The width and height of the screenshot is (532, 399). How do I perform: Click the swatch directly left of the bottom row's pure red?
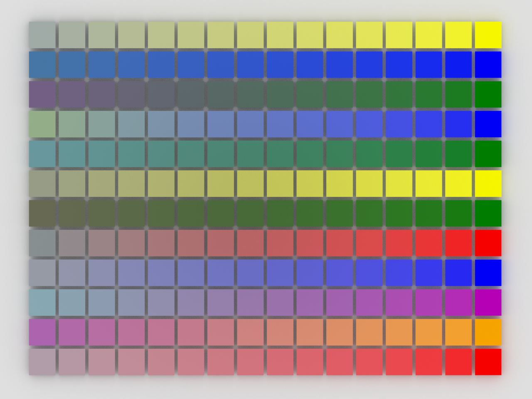coord(458,362)
